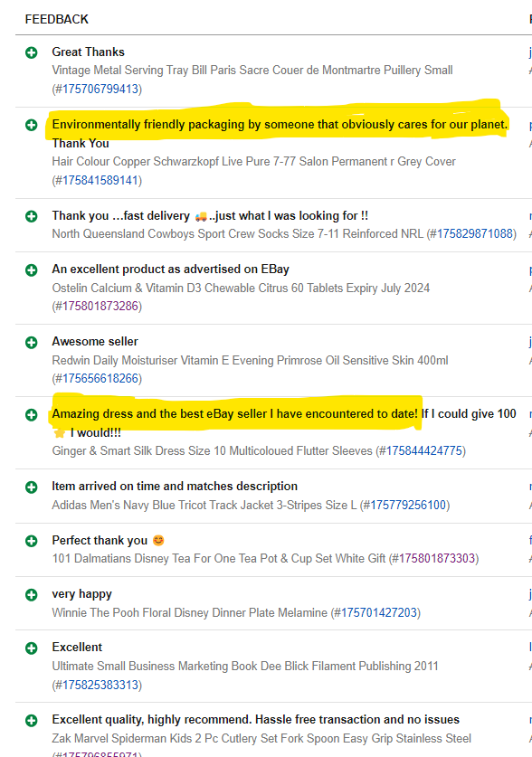Open item link 175844424775 for silk dress
This screenshot has height=757, width=532.
click(x=424, y=451)
